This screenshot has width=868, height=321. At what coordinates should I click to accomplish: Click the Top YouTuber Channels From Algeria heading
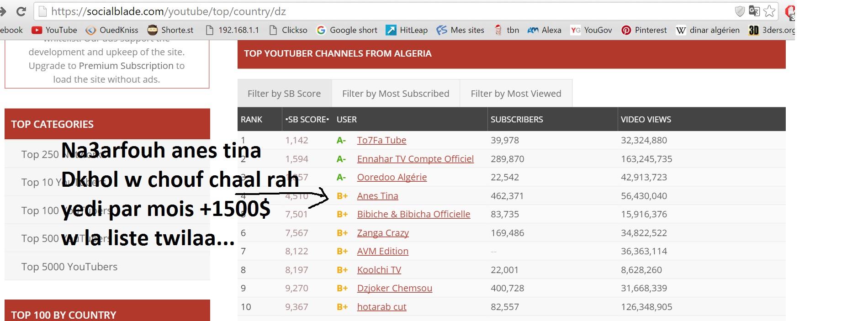tap(338, 53)
